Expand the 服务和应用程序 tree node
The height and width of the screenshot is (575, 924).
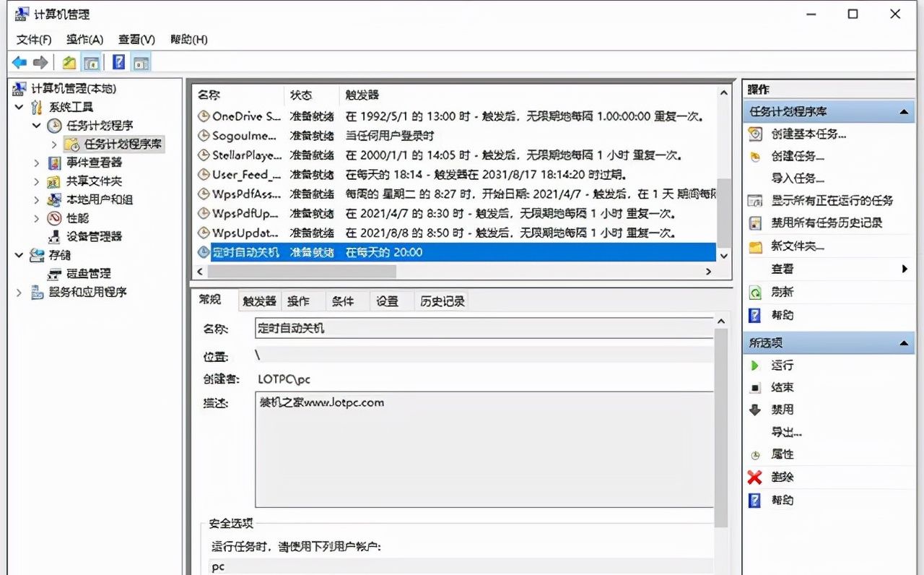tap(19, 292)
